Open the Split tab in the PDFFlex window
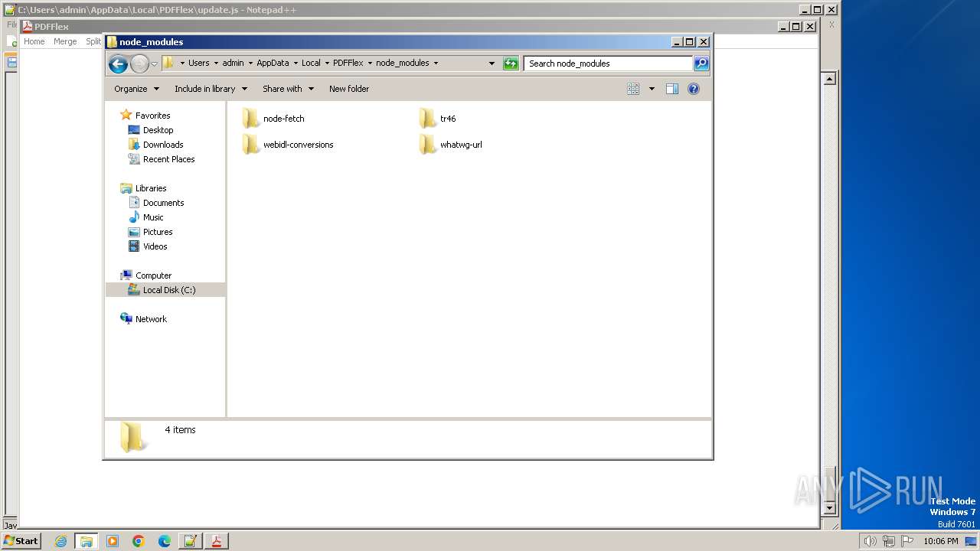This screenshot has height=551, width=980. coord(93,41)
